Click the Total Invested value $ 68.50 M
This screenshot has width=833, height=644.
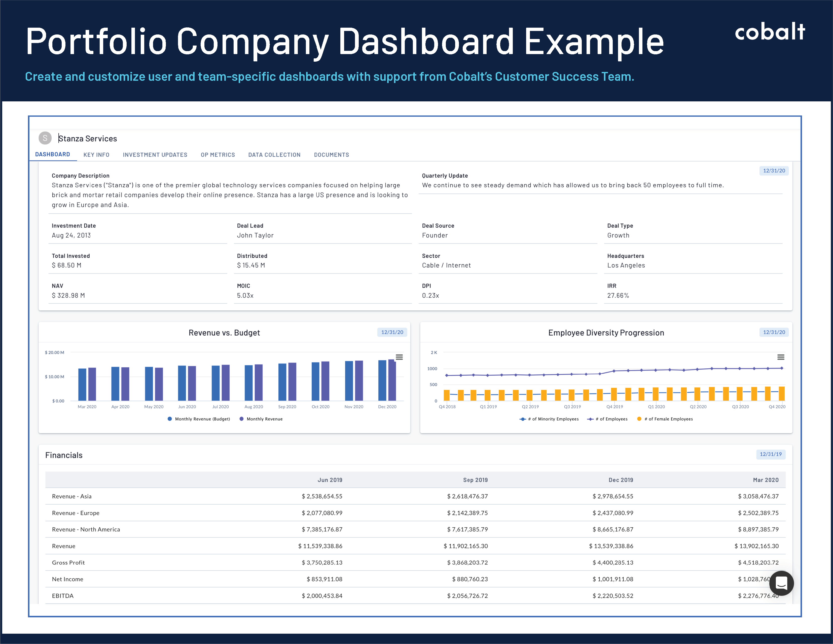(66, 265)
